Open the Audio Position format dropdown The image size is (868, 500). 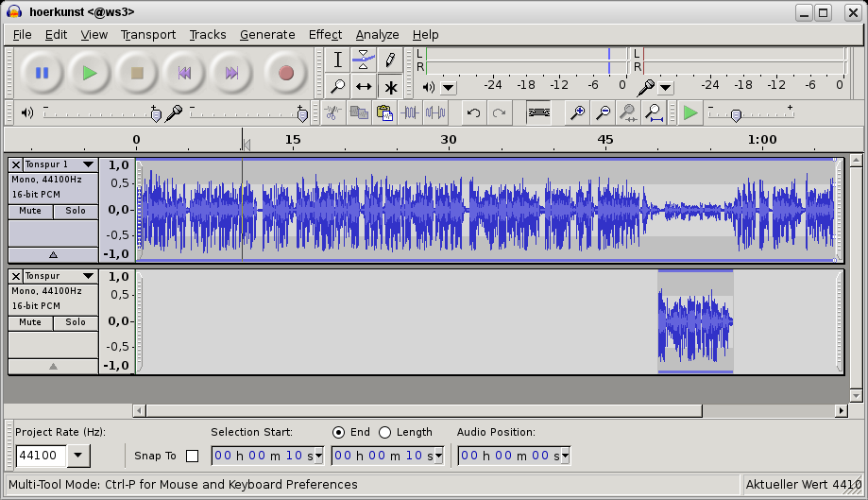565,457
